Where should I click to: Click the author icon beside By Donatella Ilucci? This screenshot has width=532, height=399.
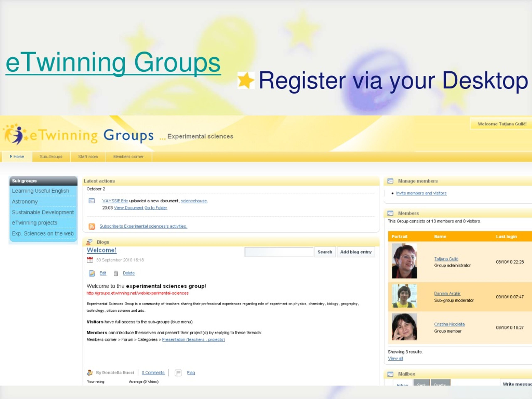[x=90, y=373]
